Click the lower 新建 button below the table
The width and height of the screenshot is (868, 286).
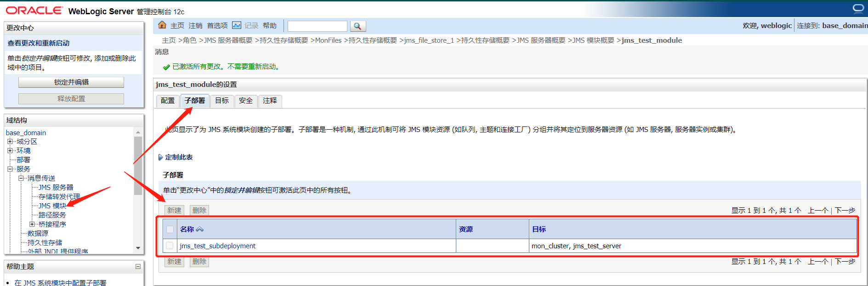point(174,262)
